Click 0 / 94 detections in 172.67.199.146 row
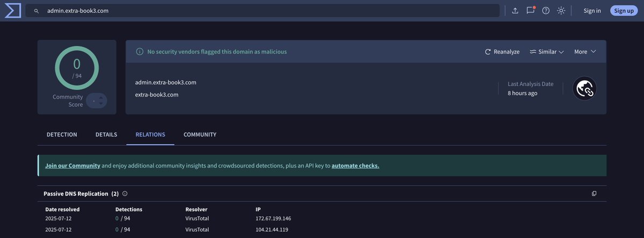The height and width of the screenshot is (238, 644). click(x=123, y=218)
